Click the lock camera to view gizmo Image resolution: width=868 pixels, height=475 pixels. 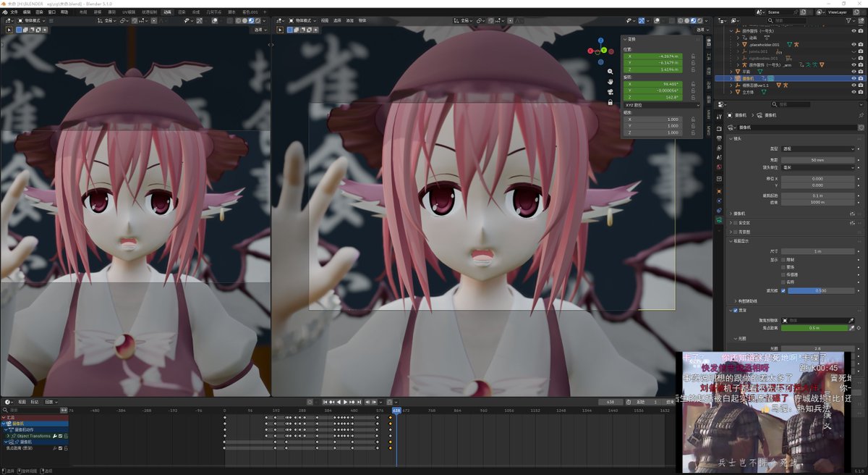(x=610, y=102)
